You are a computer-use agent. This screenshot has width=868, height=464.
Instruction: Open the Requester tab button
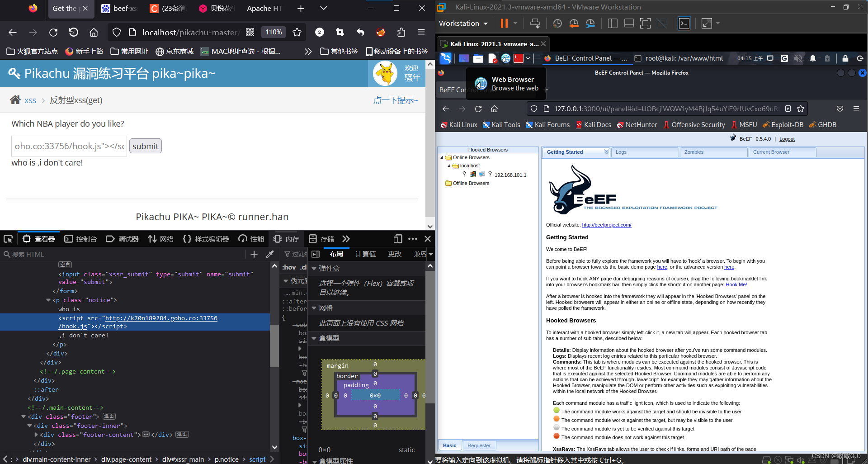point(479,445)
